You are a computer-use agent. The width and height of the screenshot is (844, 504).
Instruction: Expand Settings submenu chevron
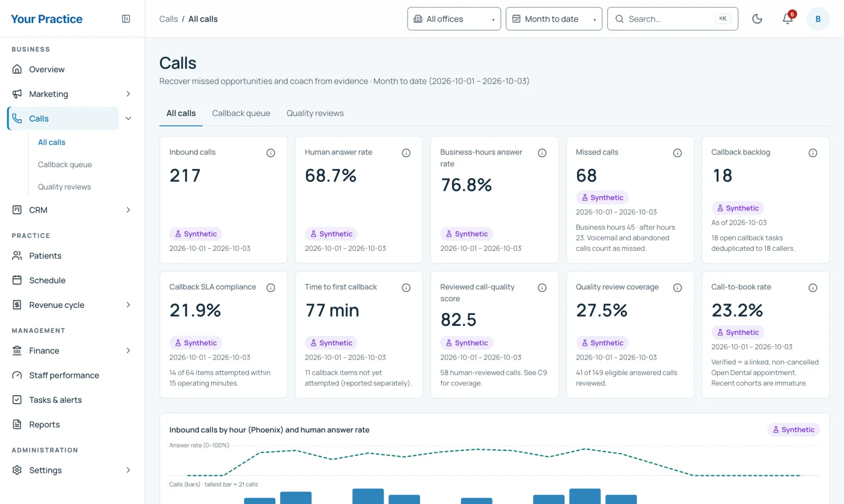pos(128,470)
